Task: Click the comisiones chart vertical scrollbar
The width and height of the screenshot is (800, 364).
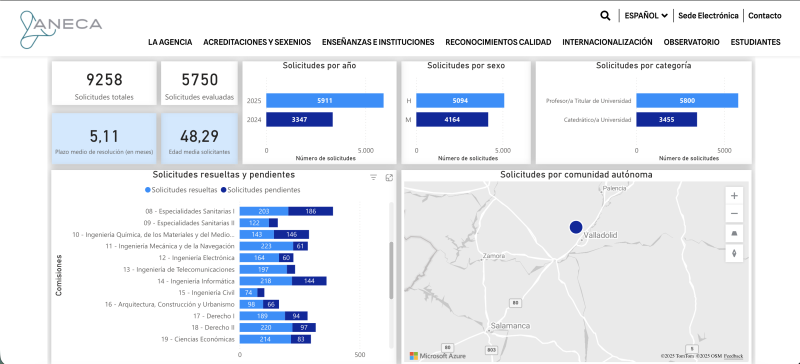Action: tap(391, 271)
